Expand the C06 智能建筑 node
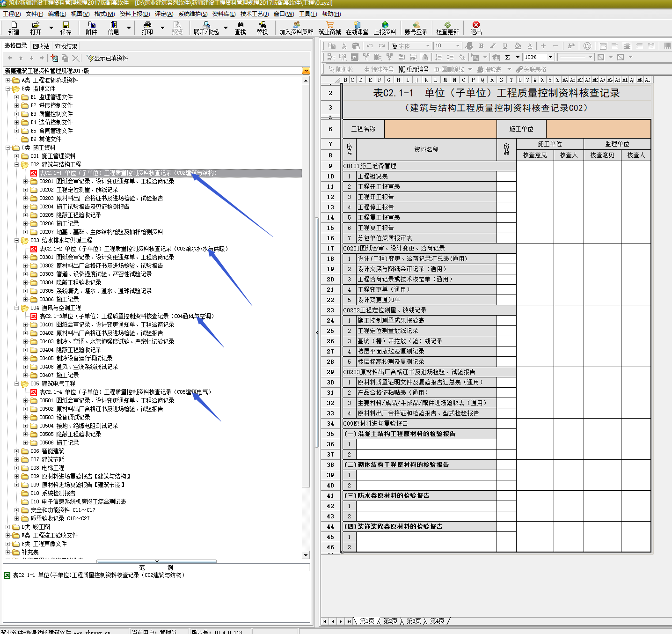Viewport: 672px width, 634px height. (17, 451)
